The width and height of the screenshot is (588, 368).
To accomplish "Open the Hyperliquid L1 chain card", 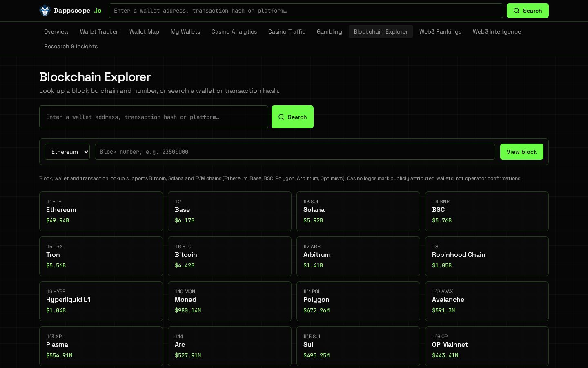I will [x=101, y=301].
